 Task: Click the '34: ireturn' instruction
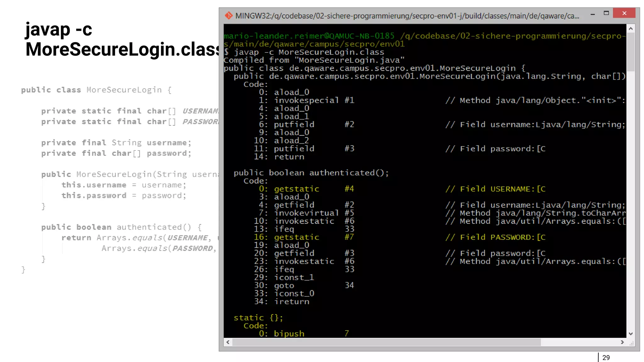pos(281,301)
